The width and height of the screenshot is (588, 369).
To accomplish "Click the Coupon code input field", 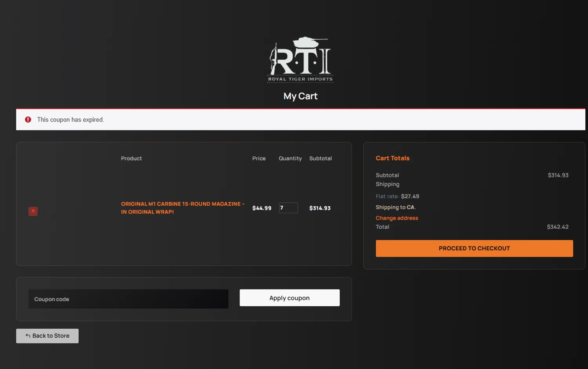I will pyautogui.click(x=128, y=299).
